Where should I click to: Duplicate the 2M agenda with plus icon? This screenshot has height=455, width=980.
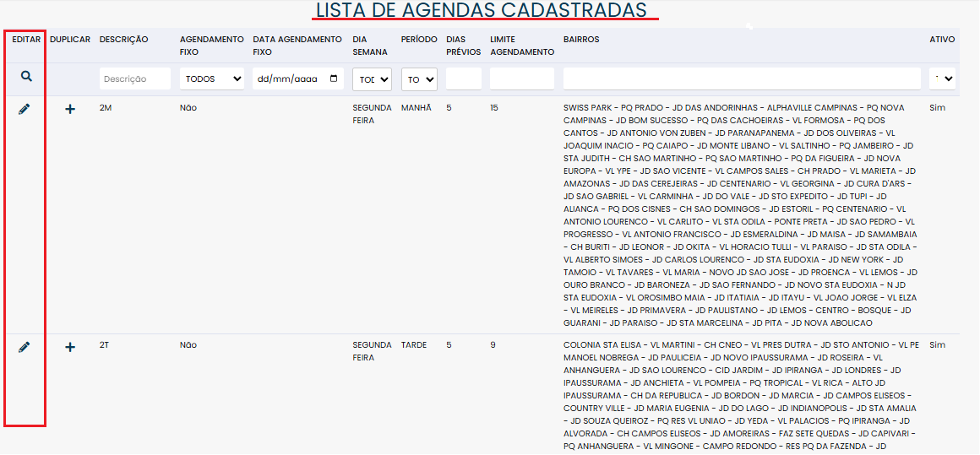(x=70, y=110)
